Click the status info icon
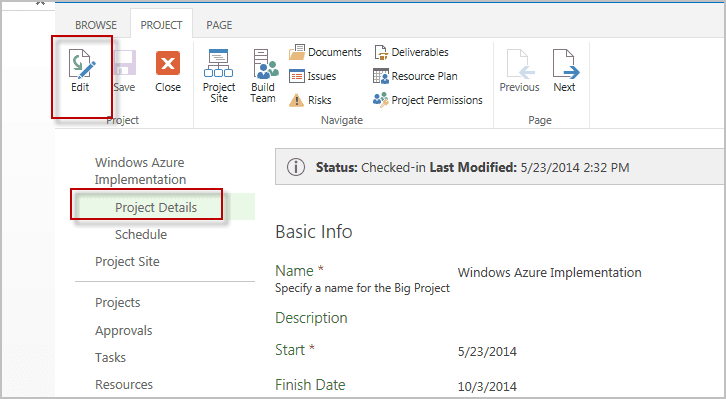The height and width of the screenshot is (399, 726). tap(295, 167)
